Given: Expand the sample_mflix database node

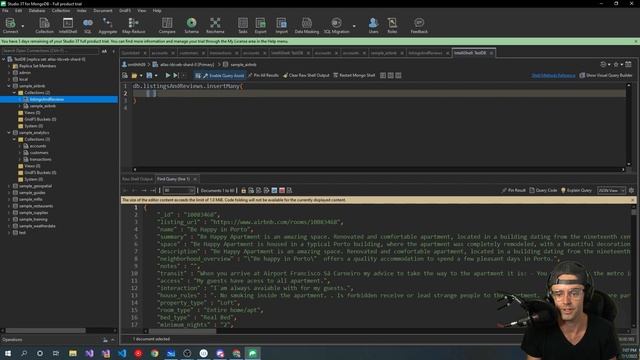Looking at the screenshot, I should click(x=9, y=200).
